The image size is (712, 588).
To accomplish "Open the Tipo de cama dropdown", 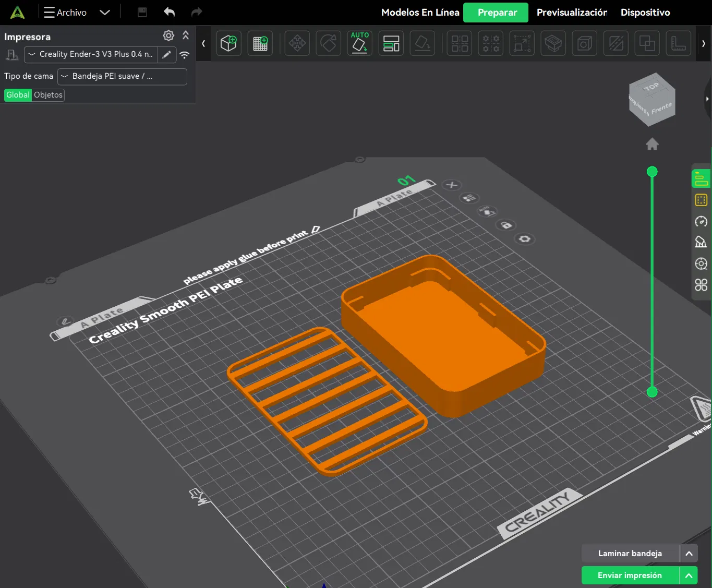I will click(x=122, y=76).
